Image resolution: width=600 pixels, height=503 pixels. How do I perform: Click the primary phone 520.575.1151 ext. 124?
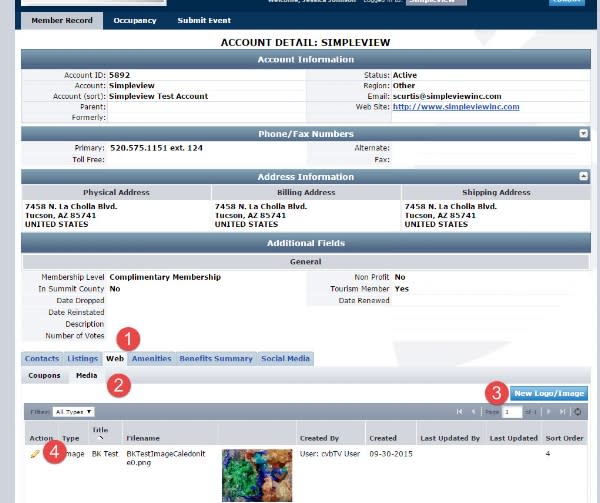(x=157, y=148)
